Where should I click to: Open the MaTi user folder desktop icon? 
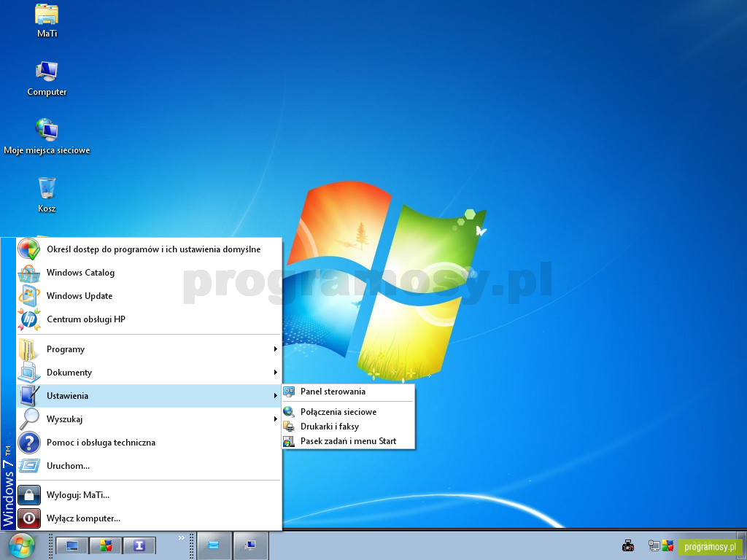[47, 21]
